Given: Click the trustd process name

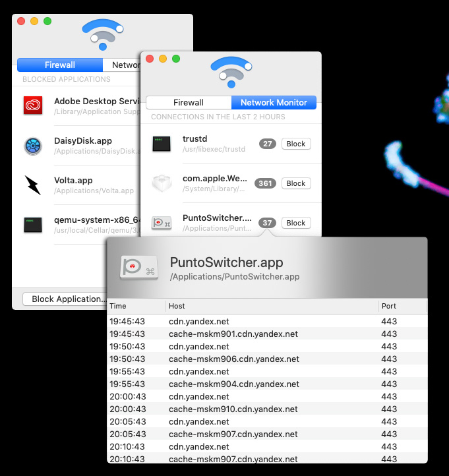Looking at the screenshot, I should 195,138.
